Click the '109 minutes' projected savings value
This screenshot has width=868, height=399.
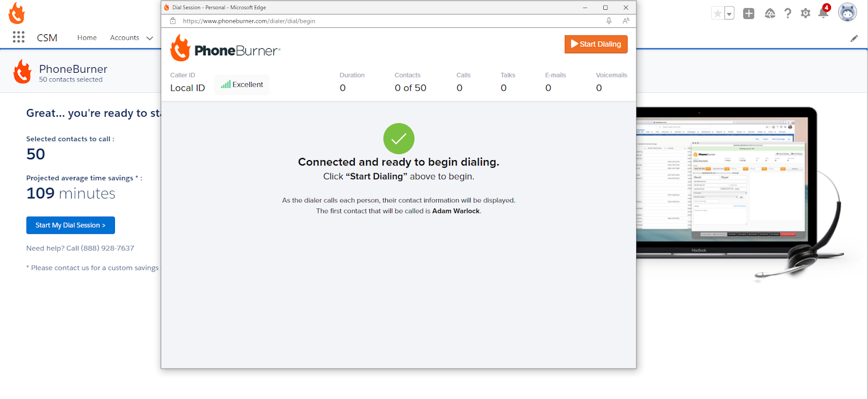click(x=71, y=193)
